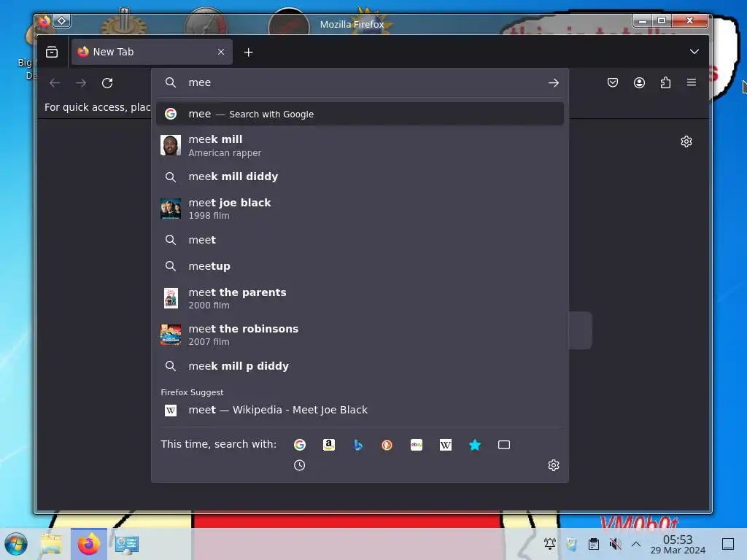Search this time with Wikipedia

446,445
